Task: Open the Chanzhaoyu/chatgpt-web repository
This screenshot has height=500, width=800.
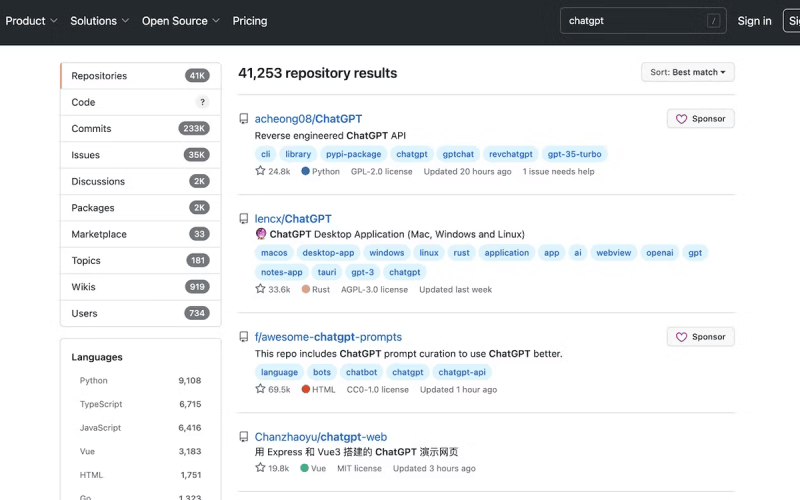Action: (320, 437)
